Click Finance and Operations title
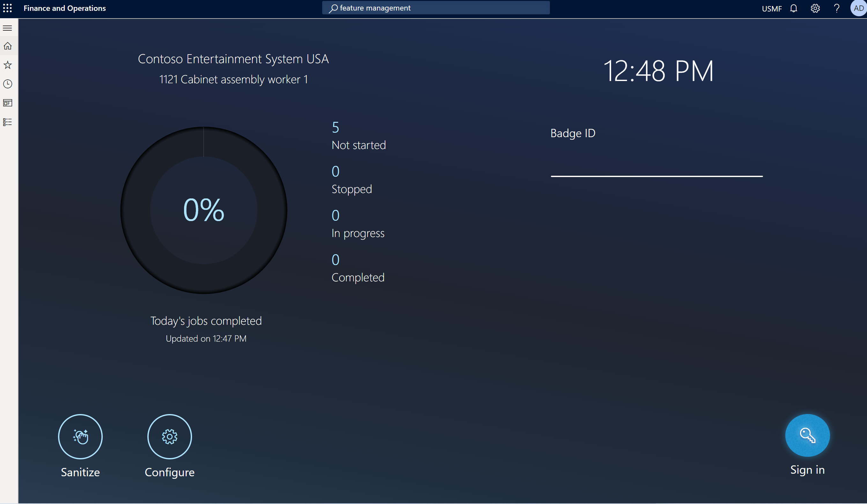This screenshot has width=867, height=504. tap(65, 8)
